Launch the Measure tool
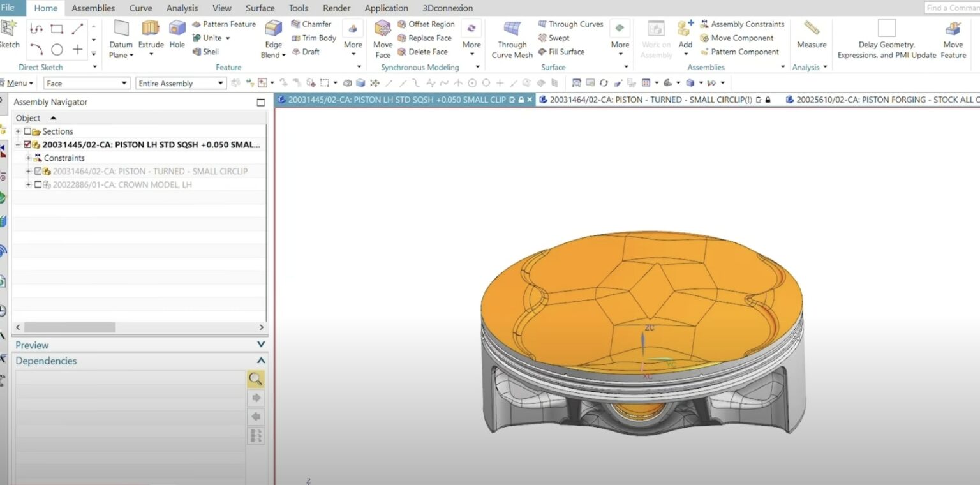Viewport: 980px width, 485px height. tap(812, 29)
